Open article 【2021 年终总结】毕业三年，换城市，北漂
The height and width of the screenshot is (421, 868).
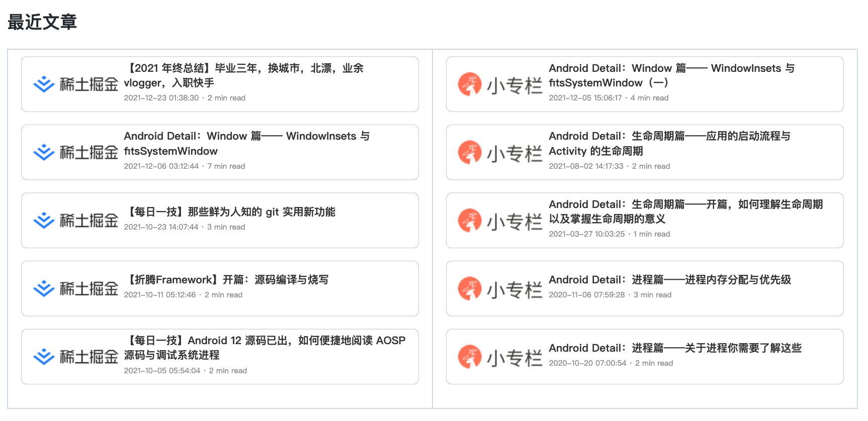[244, 75]
